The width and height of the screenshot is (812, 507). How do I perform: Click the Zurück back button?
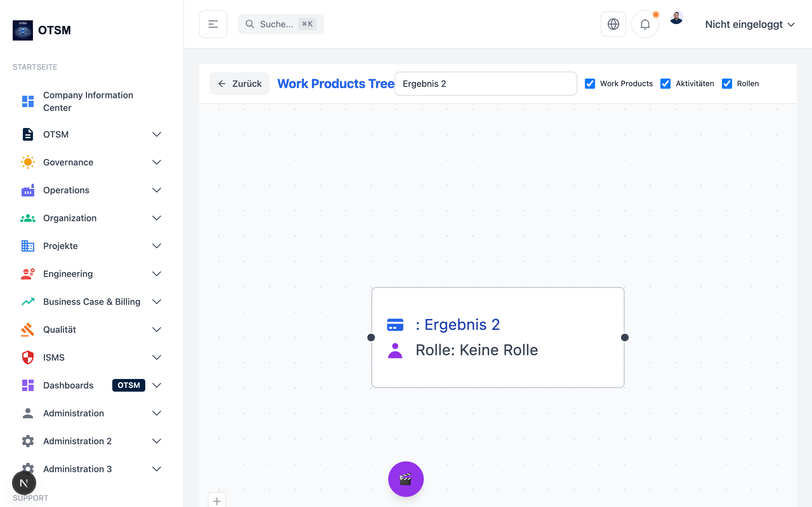click(x=239, y=83)
